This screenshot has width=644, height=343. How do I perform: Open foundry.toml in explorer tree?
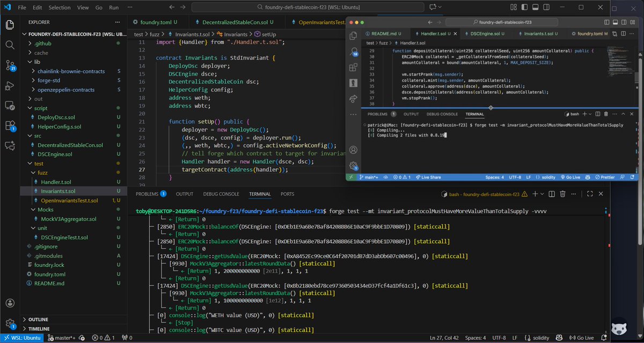[x=74, y=274]
